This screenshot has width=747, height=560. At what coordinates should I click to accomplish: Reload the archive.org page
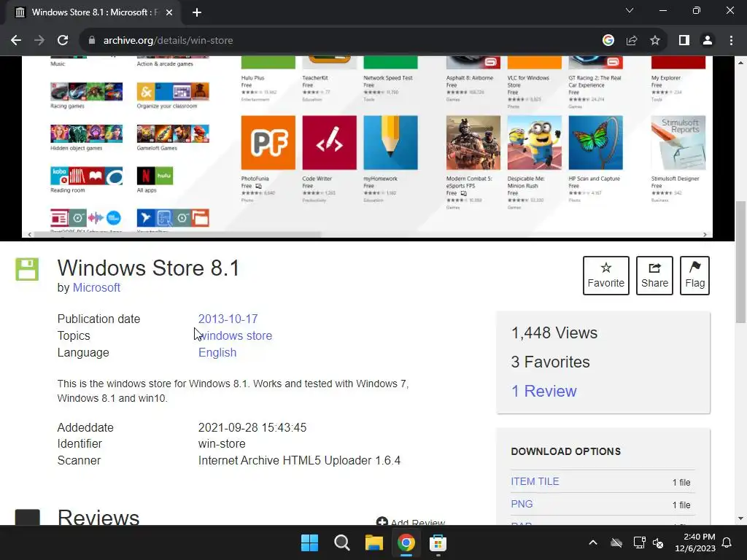pos(63,41)
